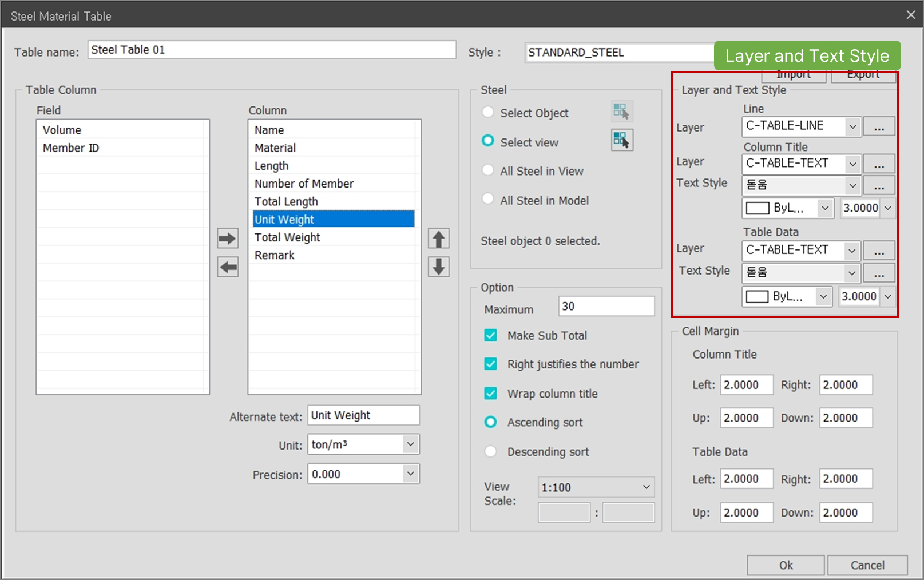Select Ascending sort radio button
Image resolution: width=924 pixels, height=580 pixels.
[491, 422]
